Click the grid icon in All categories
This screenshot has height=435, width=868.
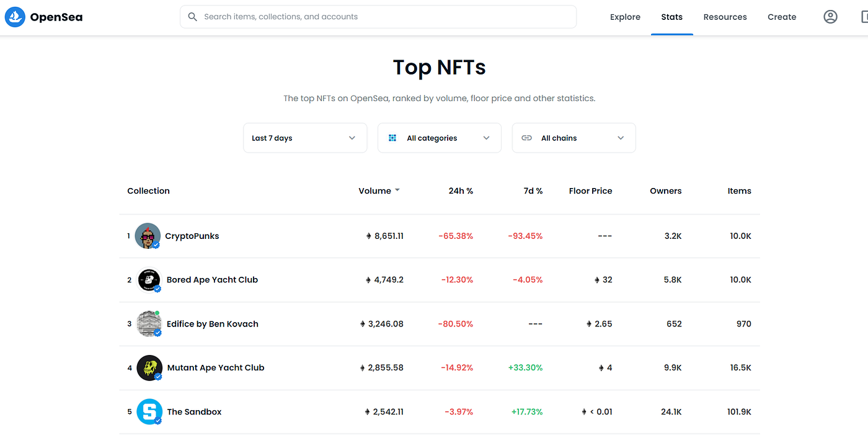(392, 138)
